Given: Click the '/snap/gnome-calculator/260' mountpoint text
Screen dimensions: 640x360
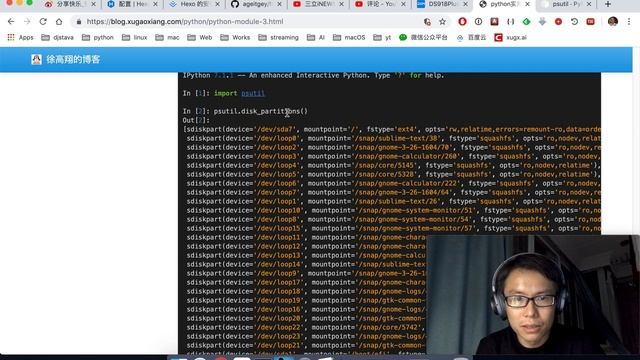Looking at the screenshot, I should (x=406, y=156).
